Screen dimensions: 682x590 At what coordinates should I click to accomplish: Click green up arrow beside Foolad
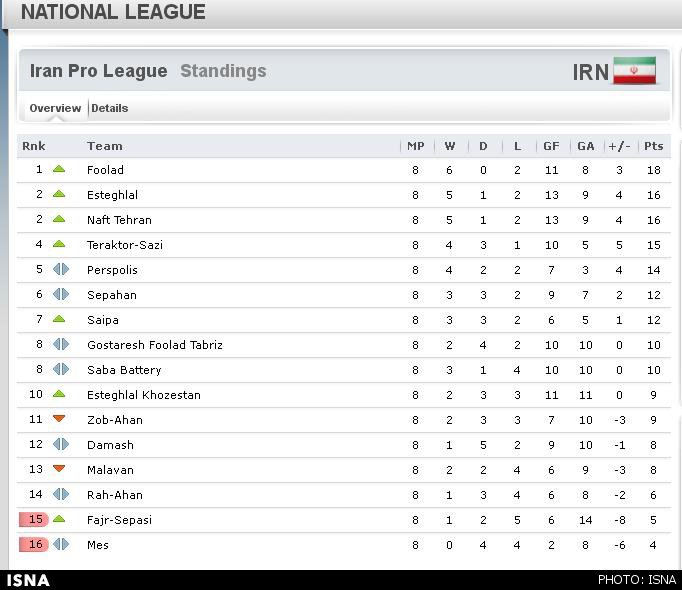click(x=59, y=170)
